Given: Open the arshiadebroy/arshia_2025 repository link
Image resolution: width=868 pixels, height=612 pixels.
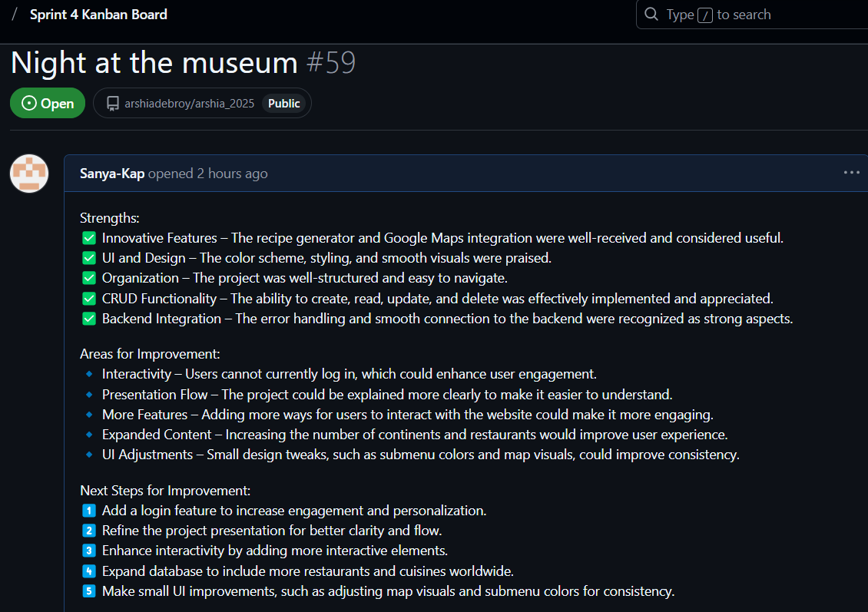Looking at the screenshot, I should 189,104.
